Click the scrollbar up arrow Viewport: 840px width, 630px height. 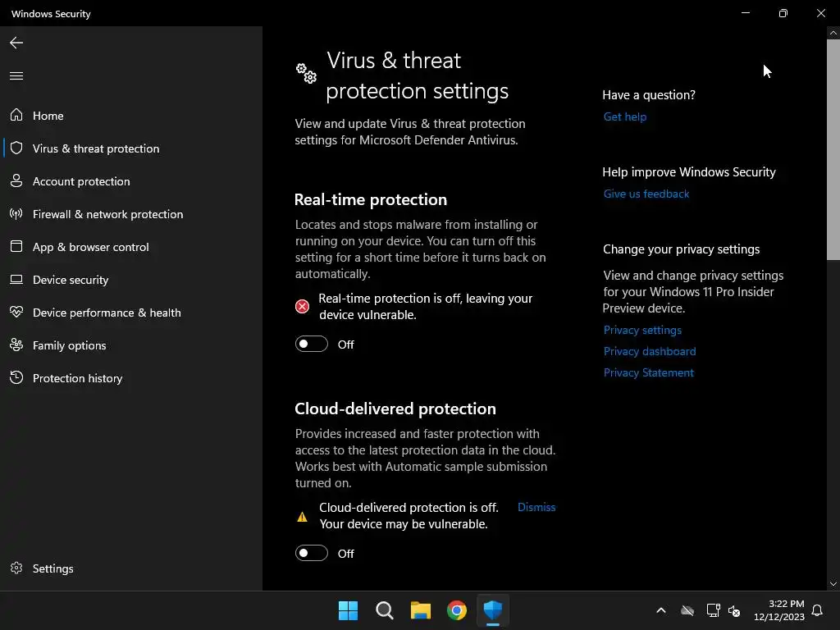(x=833, y=33)
